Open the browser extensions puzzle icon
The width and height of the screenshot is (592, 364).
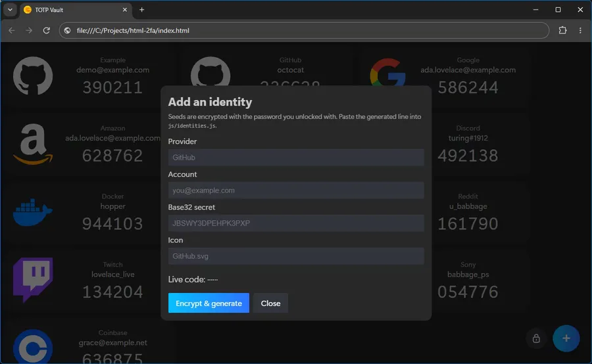click(x=562, y=30)
